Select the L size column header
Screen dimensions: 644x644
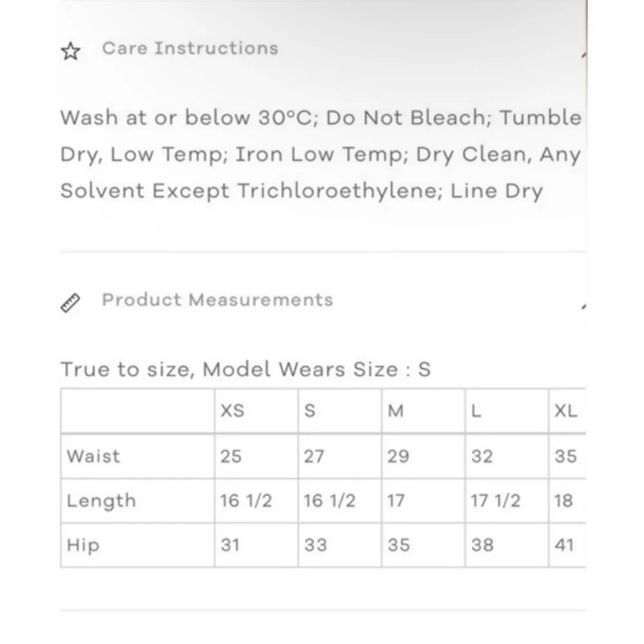(x=476, y=411)
